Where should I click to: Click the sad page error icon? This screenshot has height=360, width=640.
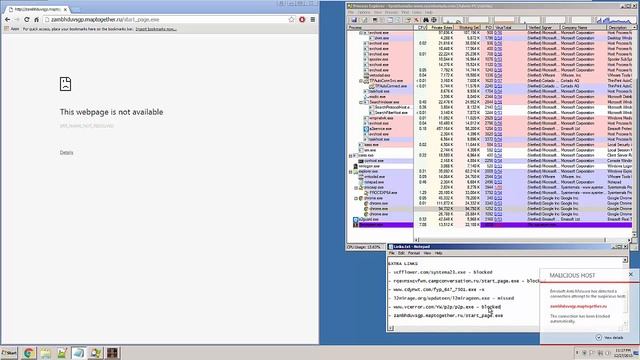65,84
